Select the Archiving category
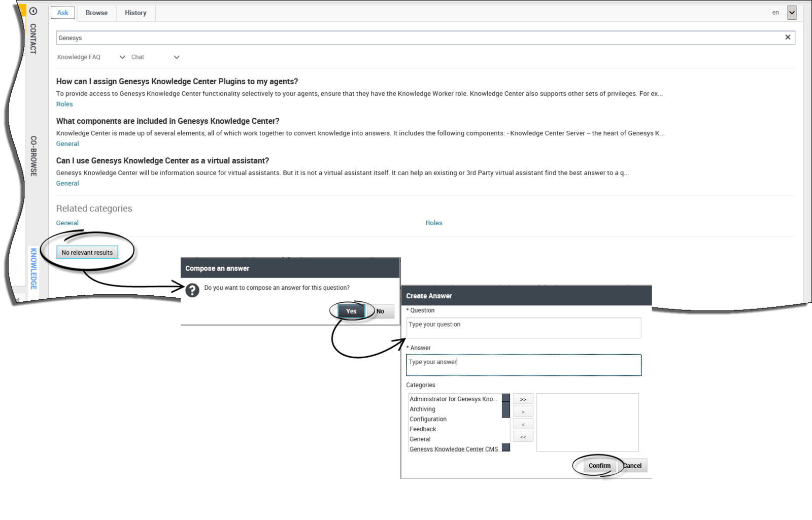Screen dimensions: 812x520 pos(422,409)
